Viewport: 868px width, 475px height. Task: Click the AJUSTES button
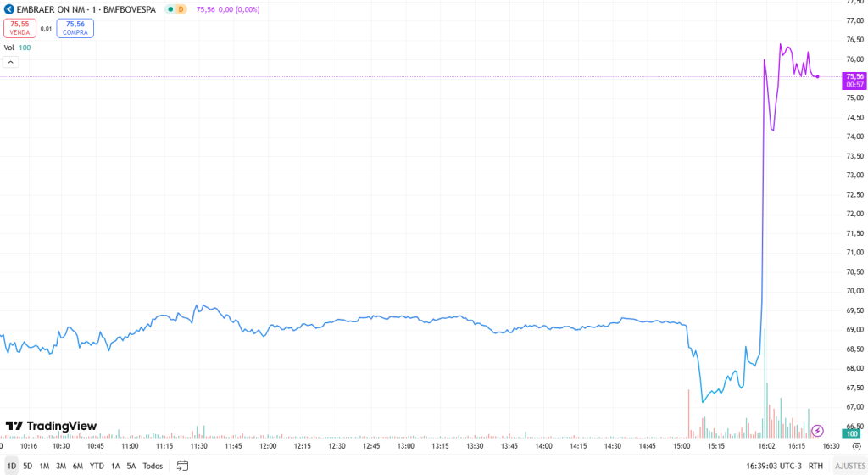click(x=850, y=467)
